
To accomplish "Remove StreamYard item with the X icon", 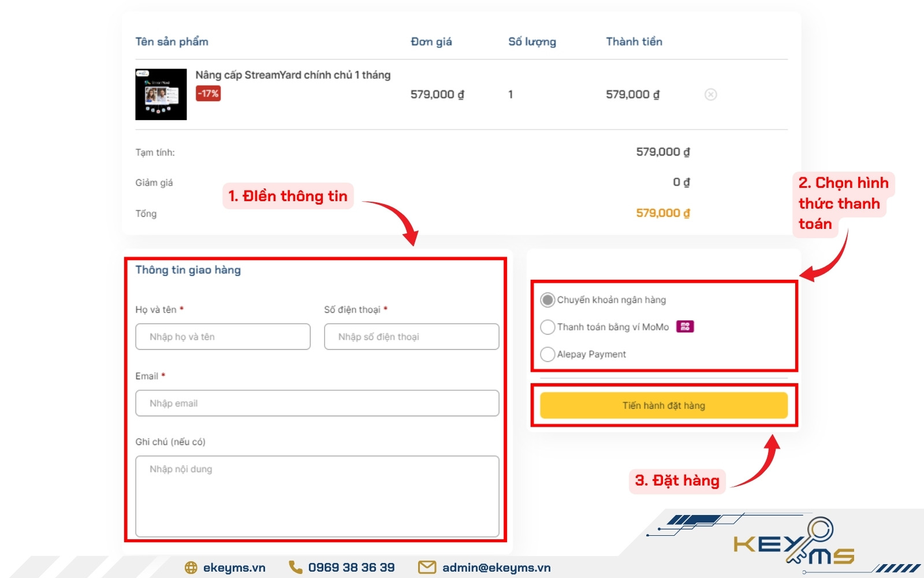I will point(711,94).
